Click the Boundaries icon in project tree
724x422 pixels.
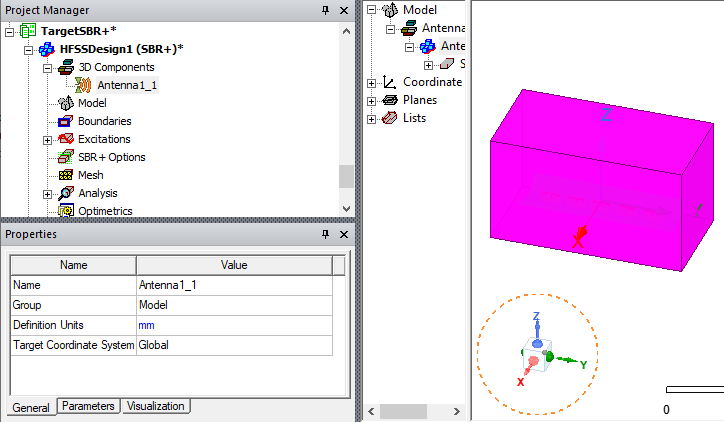(x=66, y=121)
